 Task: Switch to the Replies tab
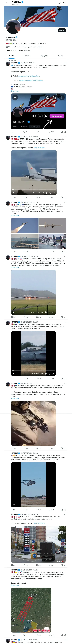pyautogui.click(x=27, y=56)
